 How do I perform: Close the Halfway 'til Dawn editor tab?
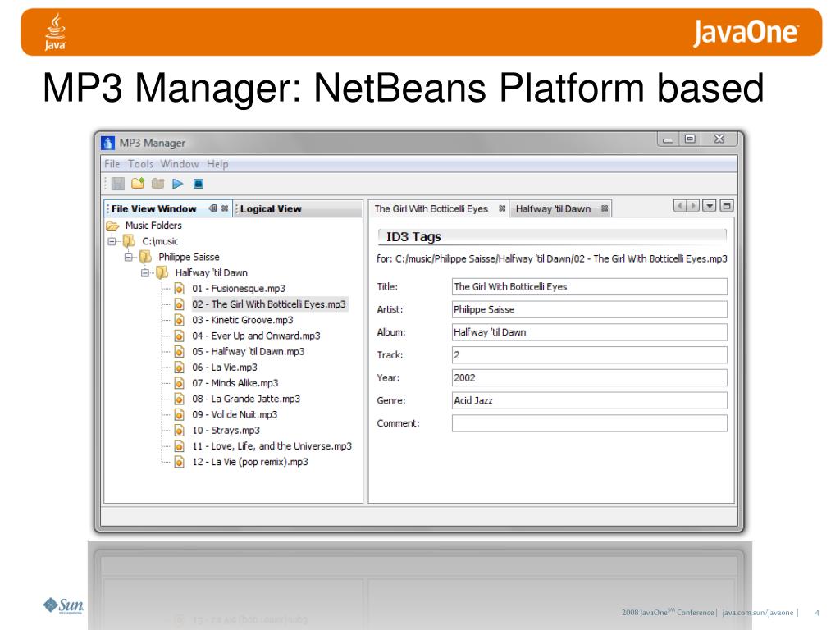605,209
